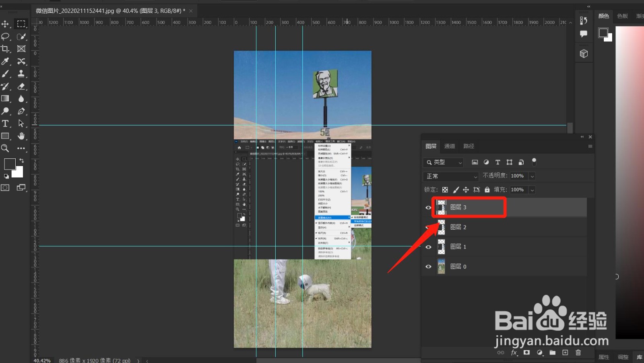
Task: Select the Hand tool
Action: click(x=21, y=136)
